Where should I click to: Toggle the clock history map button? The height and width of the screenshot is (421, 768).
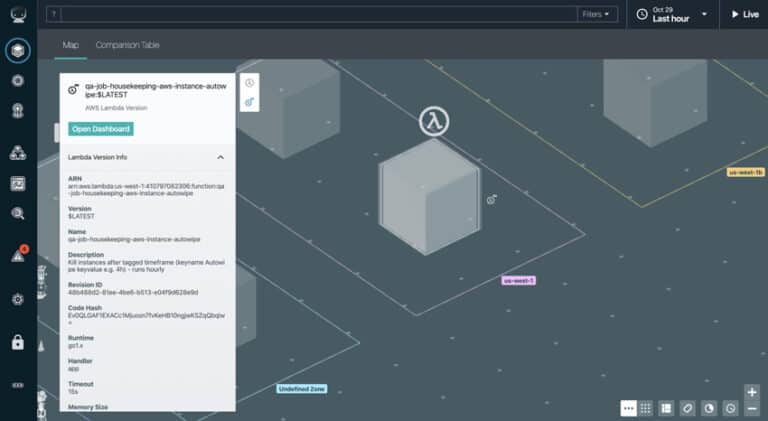[730, 408]
